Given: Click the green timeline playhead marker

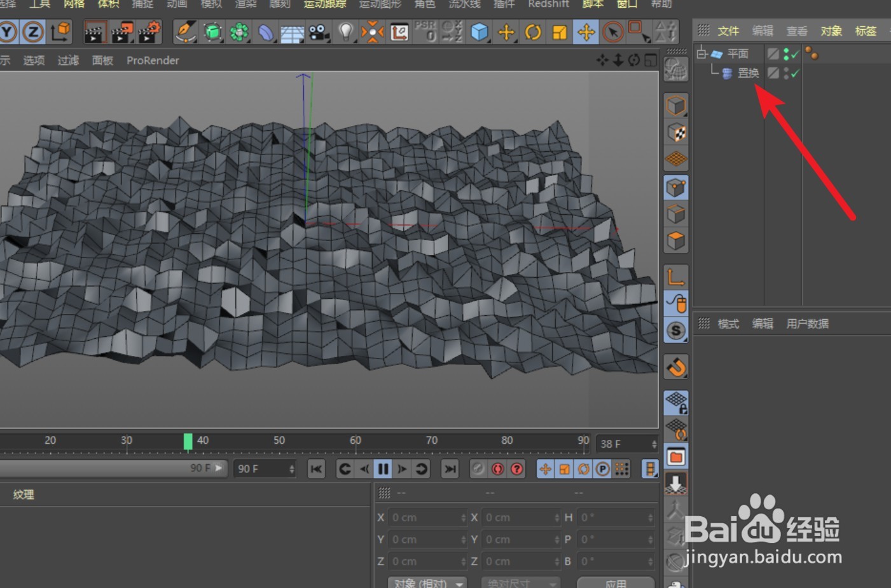Looking at the screenshot, I should 188,441.
